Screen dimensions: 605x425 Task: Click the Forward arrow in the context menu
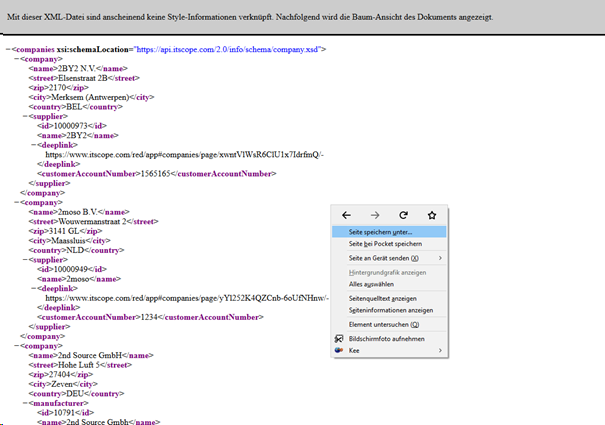[x=375, y=215]
